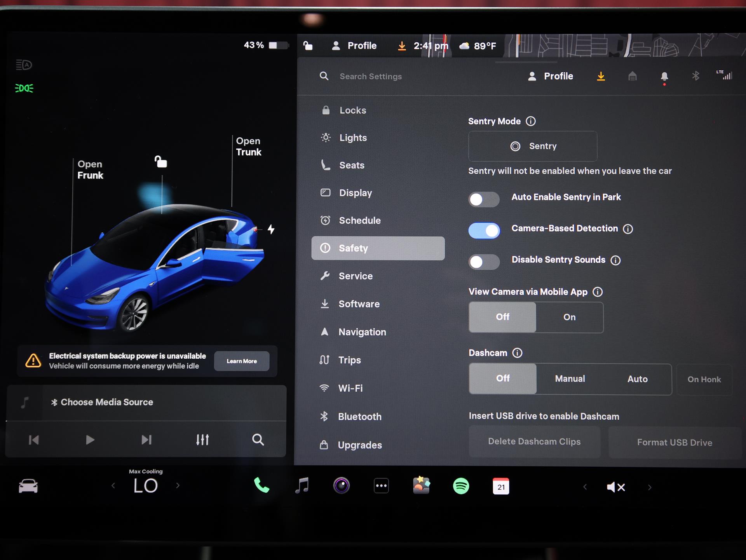
Task: Open the notifications bell icon
Action: [x=664, y=77]
